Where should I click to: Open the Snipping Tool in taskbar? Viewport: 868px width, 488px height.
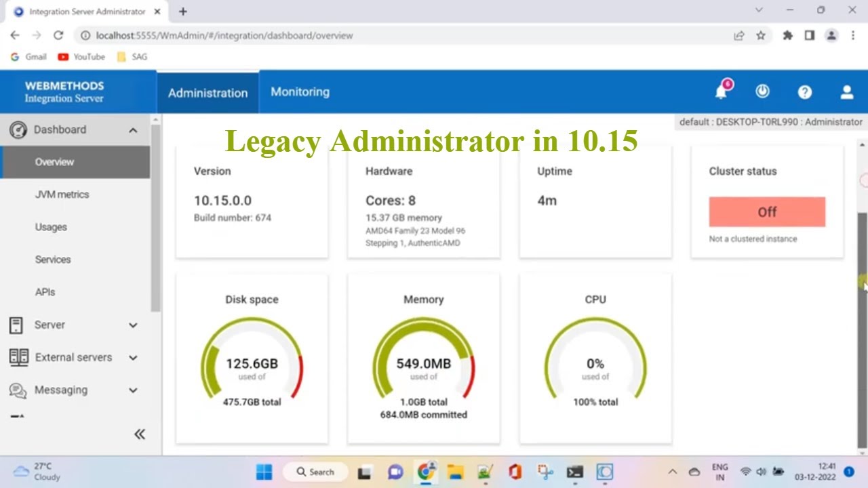(x=545, y=472)
